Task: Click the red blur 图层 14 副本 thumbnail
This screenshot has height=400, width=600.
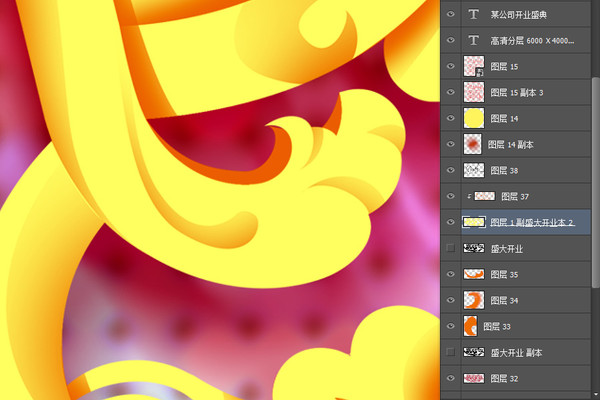Action: click(x=473, y=144)
